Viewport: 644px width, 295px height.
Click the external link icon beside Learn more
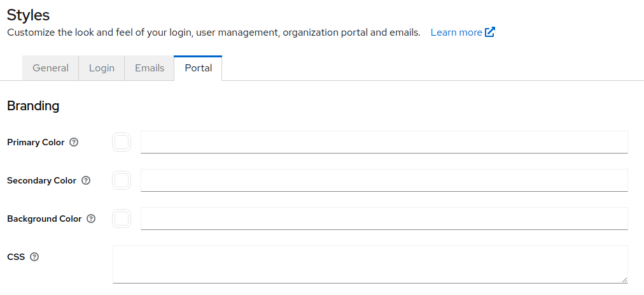pos(490,32)
